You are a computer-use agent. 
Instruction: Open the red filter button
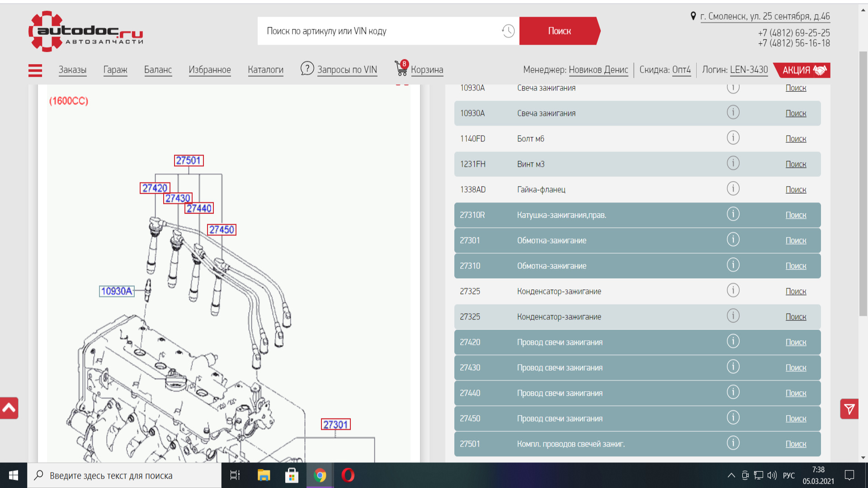(849, 409)
